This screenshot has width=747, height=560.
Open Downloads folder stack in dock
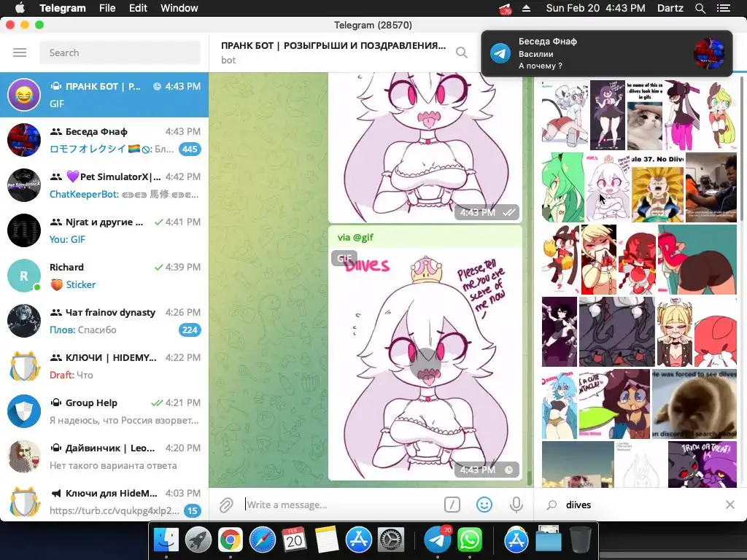[548, 540]
